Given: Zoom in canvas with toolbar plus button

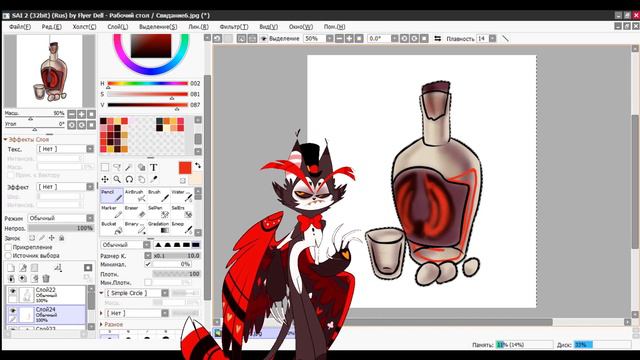Looking at the screenshot, I should [x=349, y=38].
